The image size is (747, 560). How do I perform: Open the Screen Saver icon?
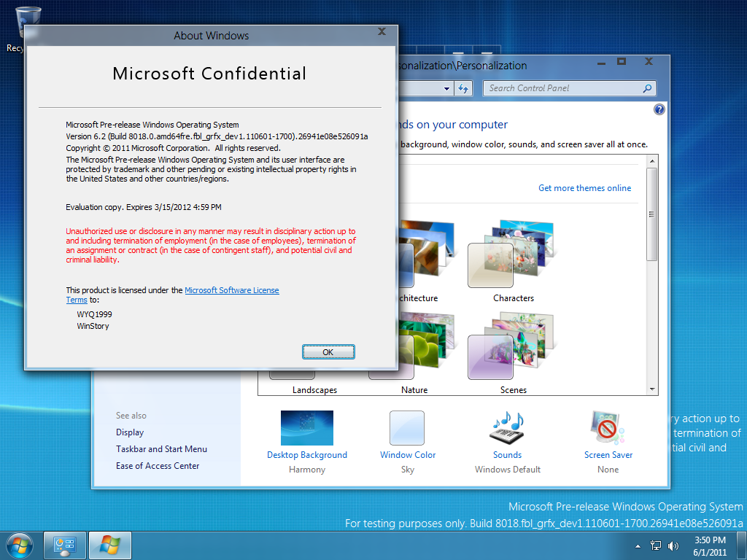[608, 428]
